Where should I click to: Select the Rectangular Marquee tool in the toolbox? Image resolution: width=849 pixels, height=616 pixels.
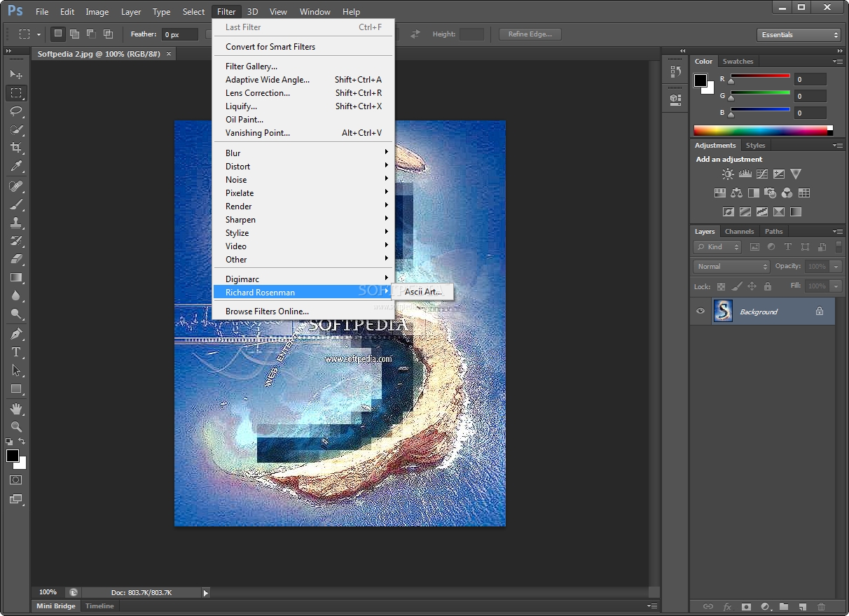[x=16, y=92]
